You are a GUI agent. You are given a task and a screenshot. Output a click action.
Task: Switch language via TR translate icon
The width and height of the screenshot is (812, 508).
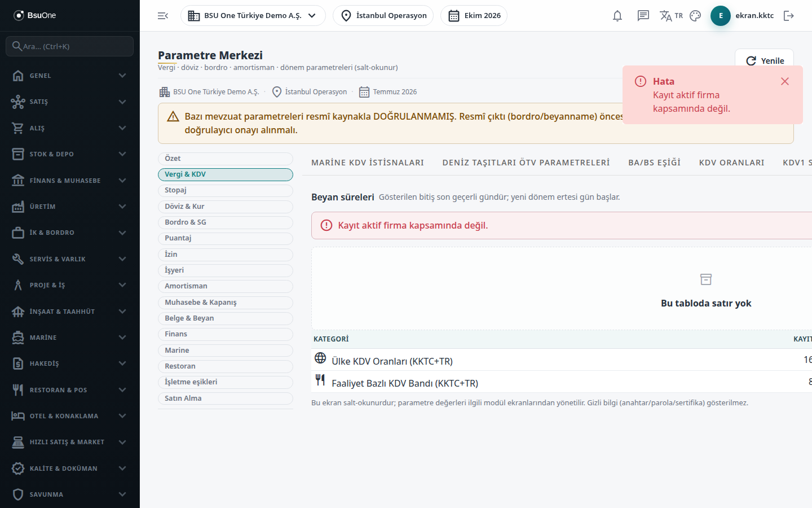671,16
